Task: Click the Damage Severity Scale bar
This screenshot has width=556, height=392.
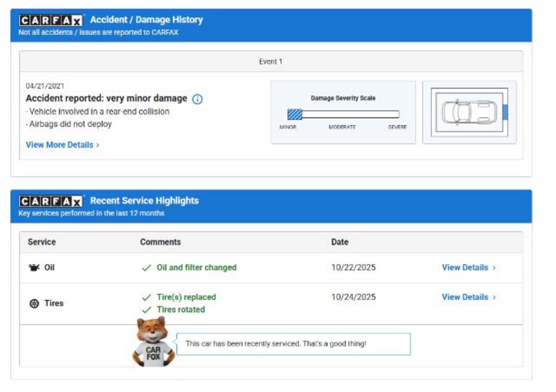Action: click(343, 115)
